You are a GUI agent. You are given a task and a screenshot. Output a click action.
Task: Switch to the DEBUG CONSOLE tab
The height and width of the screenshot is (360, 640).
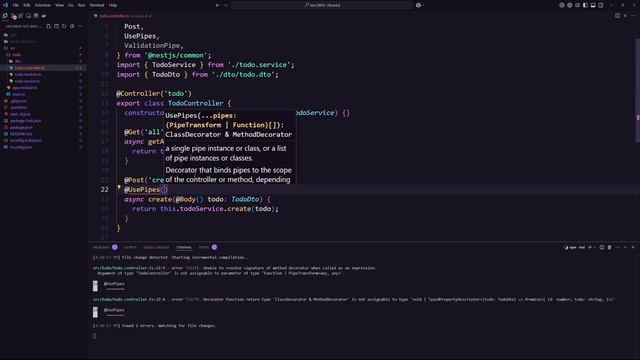(156, 247)
